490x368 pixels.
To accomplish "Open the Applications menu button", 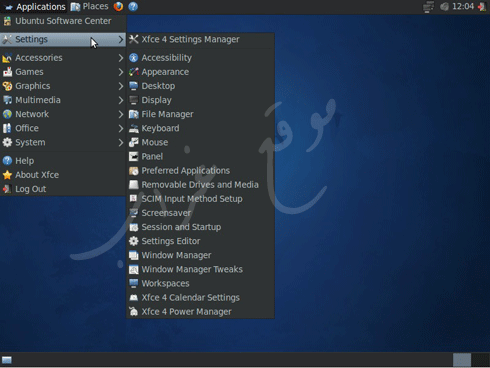I will pyautogui.click(x=34, y=7).
